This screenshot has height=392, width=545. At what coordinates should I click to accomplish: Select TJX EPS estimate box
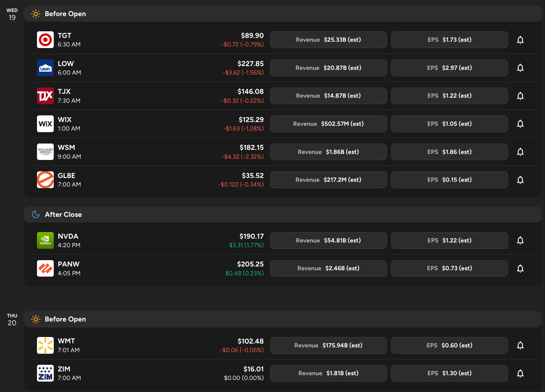point(449,96)
